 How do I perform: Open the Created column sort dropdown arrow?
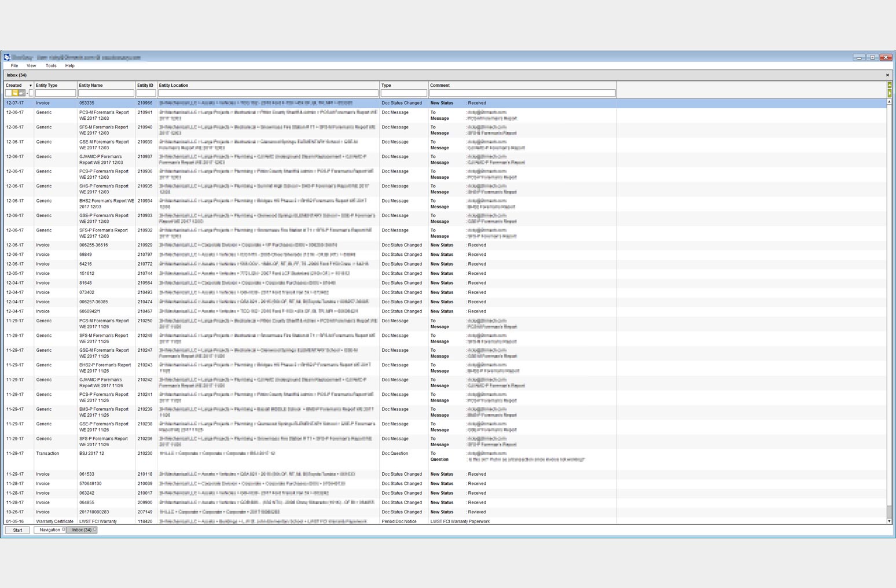(31, 86)
